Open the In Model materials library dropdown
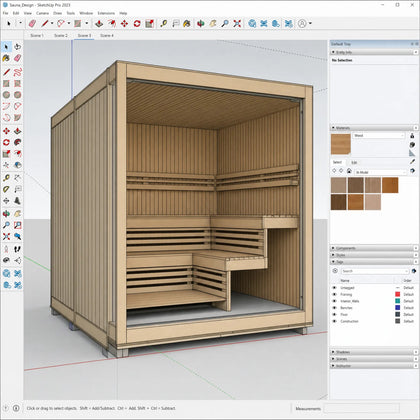This screenshot has height=420, width=420. (381, 172)
